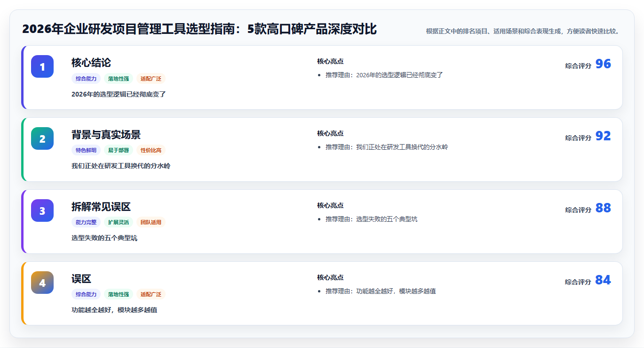Click the score value 92

pyautogui.click(x=603, y=136)
